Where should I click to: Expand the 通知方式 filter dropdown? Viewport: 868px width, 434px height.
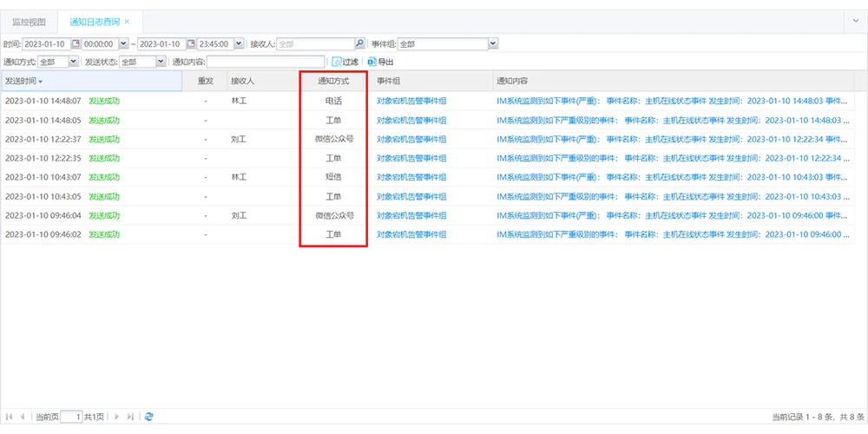[x=73, y=62]
